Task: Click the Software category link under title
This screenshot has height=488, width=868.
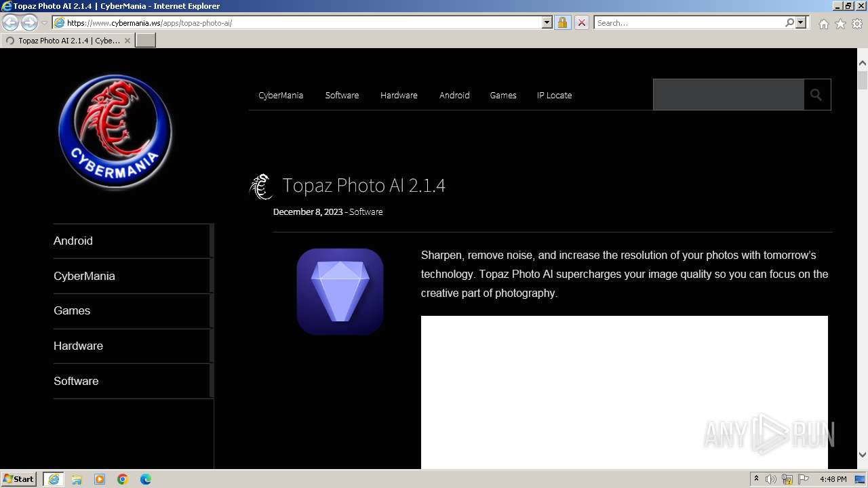Action: tap(366, 211)
